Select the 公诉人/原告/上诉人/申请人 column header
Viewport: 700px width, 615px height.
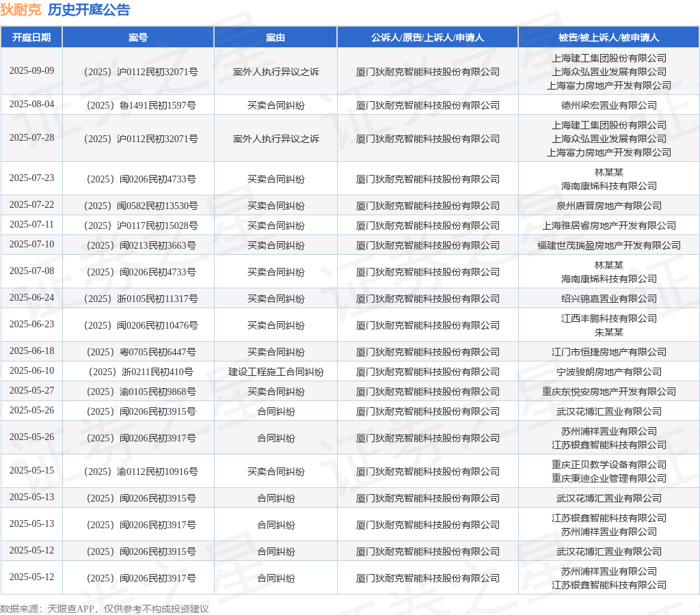(428, 38)
